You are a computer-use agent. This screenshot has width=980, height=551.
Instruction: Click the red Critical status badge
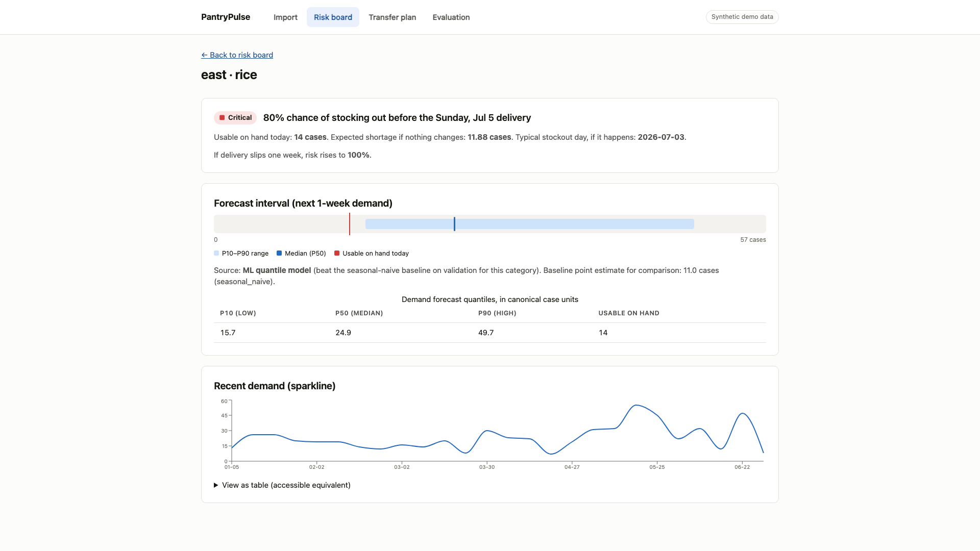click(x=235, y=118)
